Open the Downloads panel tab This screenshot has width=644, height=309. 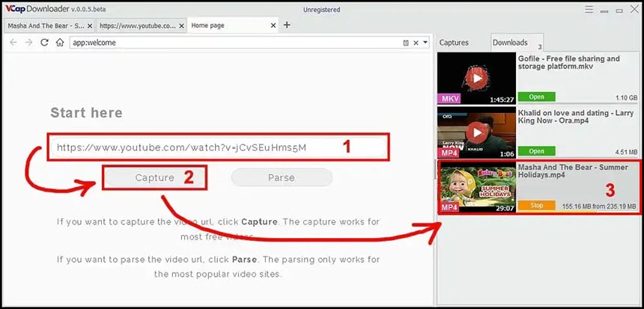pos(510,43)
